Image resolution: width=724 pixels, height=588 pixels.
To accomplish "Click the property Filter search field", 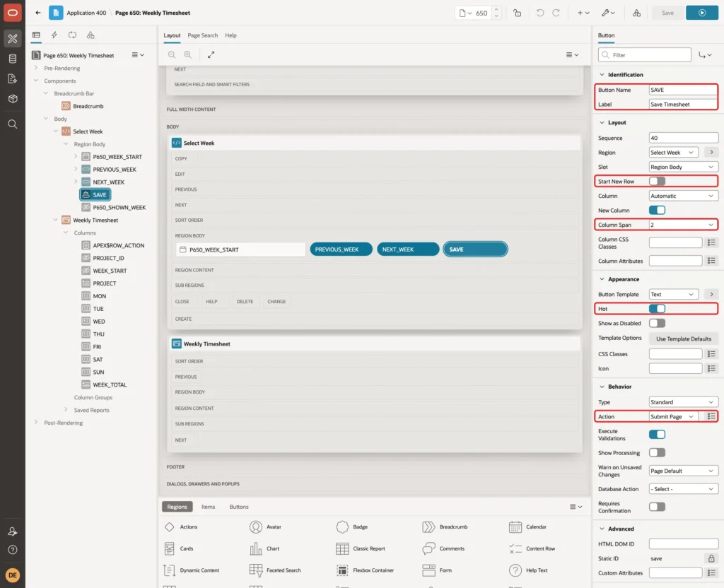I will point(645,55).
